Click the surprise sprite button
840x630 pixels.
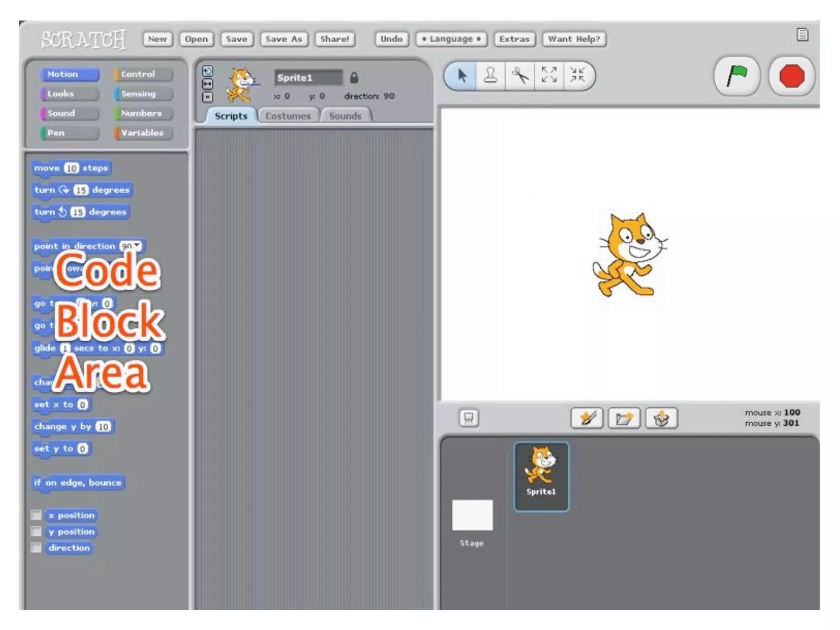(661, 418)
